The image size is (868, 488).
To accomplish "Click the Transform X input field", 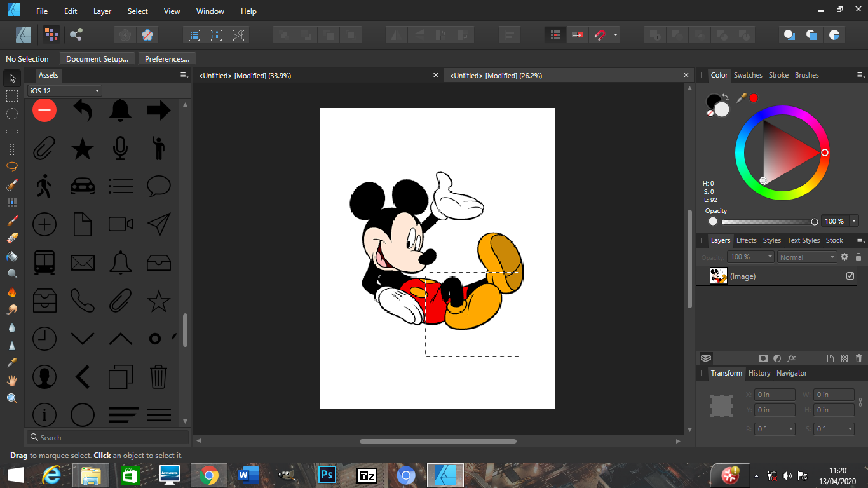I will (775, 395).
